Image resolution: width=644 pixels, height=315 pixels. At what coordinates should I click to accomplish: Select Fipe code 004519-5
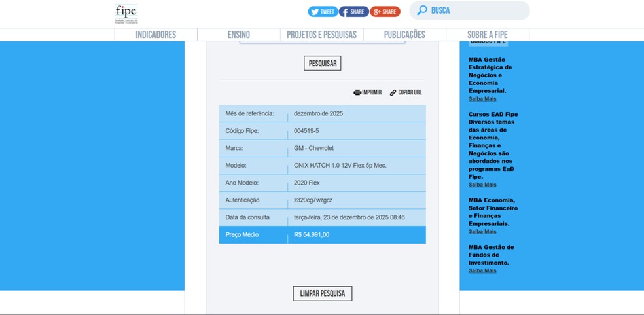point(306,131)
